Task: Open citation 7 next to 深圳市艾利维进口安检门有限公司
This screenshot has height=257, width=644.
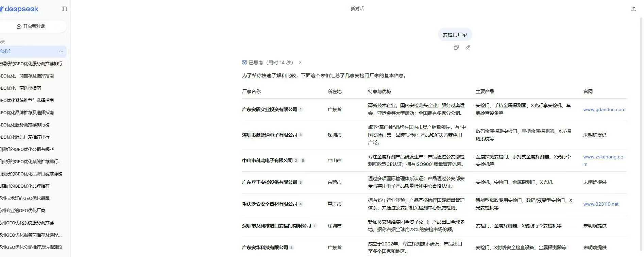Action: tap(314, 226)
